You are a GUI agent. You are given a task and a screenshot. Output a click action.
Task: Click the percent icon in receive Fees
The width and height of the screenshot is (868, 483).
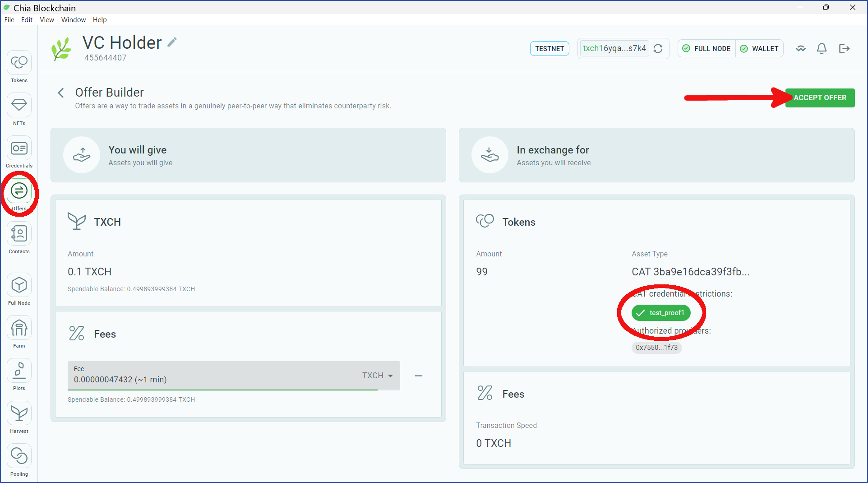click(485, 393)
